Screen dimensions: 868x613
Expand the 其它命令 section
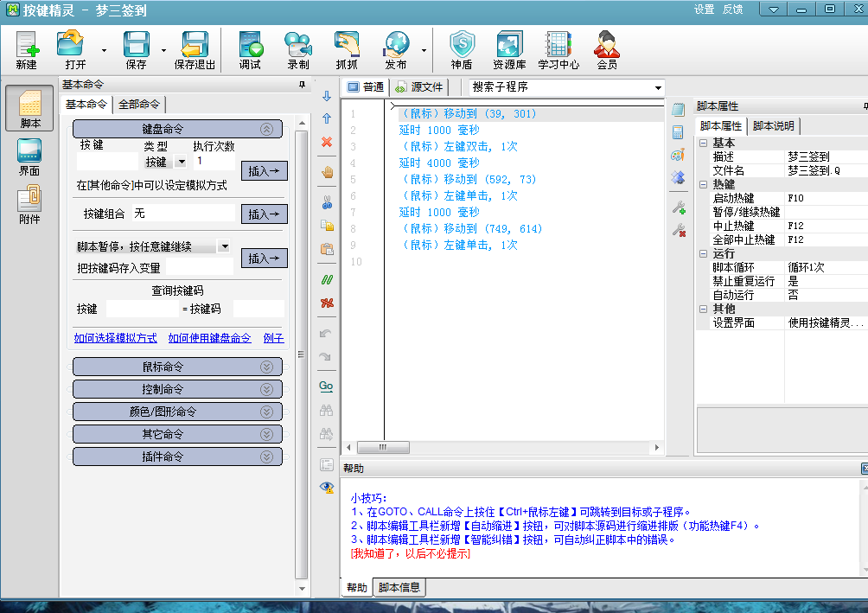point(267,434)
